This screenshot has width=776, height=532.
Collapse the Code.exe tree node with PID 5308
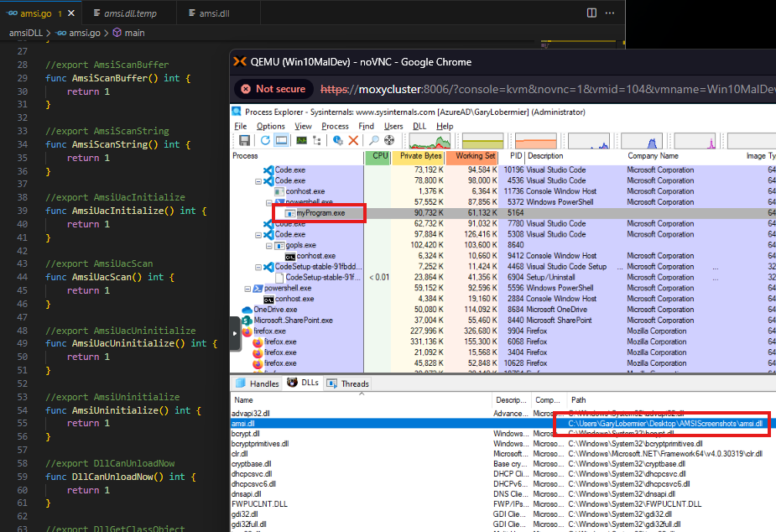258,235
